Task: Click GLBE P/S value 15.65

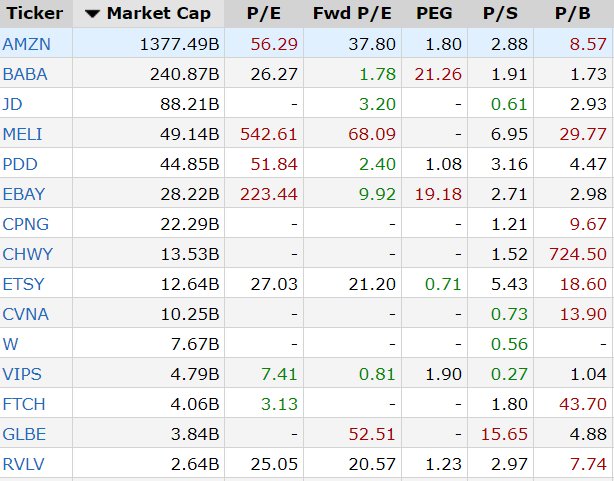Action: pos(504,434)
